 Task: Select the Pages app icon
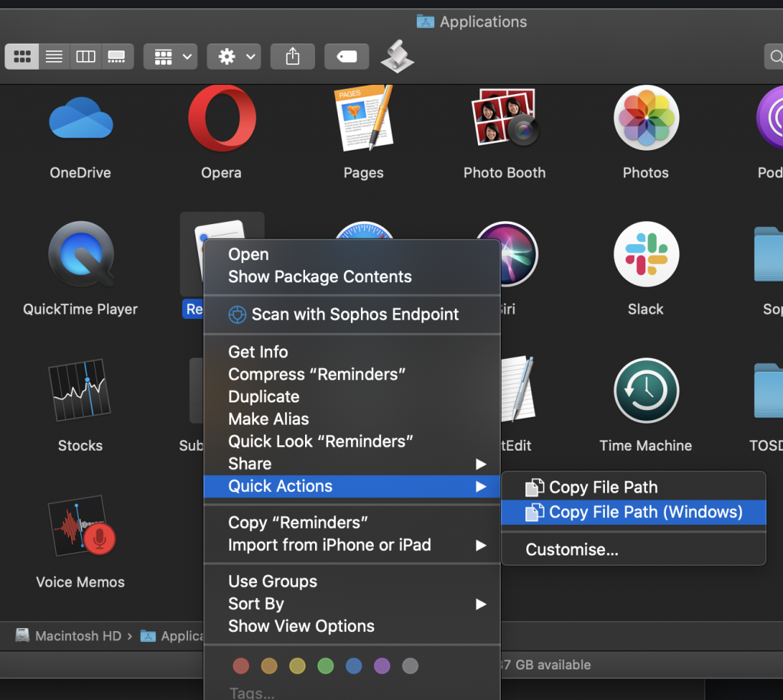pos(363,119)
